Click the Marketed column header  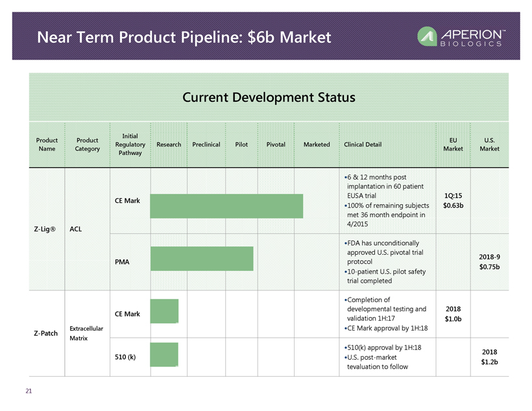point(317,145)
